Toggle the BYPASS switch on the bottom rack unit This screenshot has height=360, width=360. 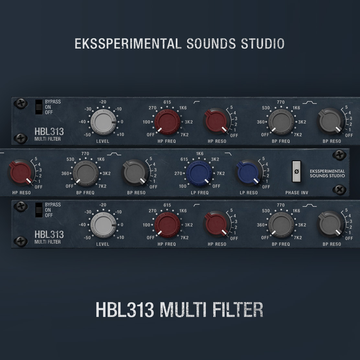(x=39, y=210)
